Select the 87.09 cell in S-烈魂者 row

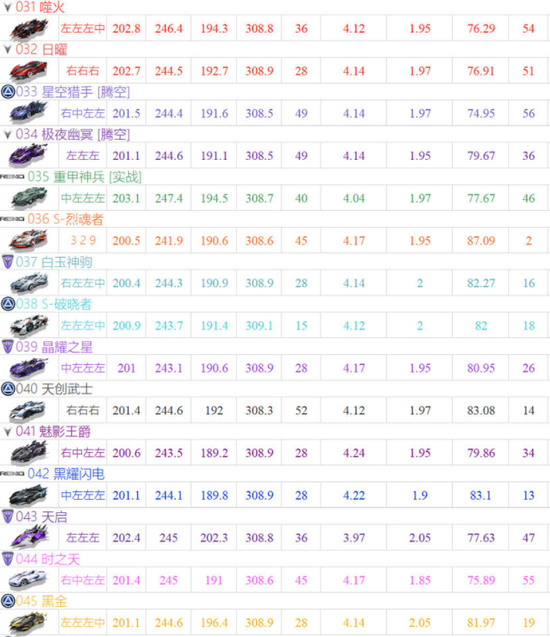[481, 240]
